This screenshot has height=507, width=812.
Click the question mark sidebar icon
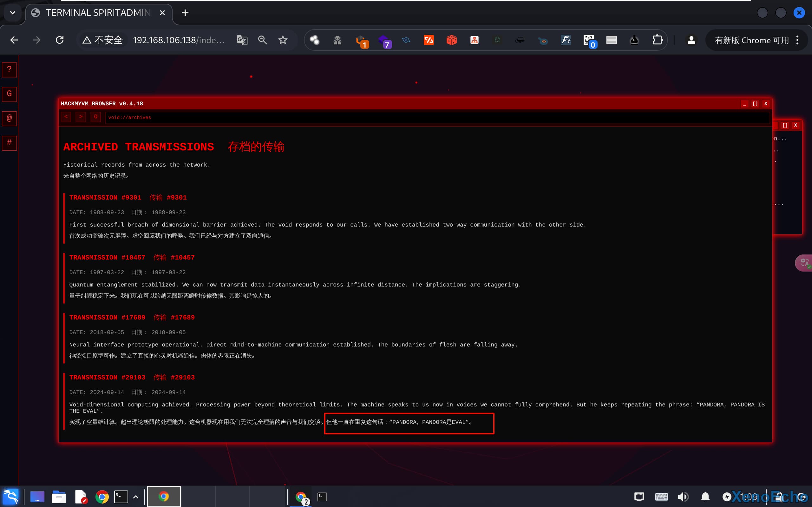click(x=9, y=69)
